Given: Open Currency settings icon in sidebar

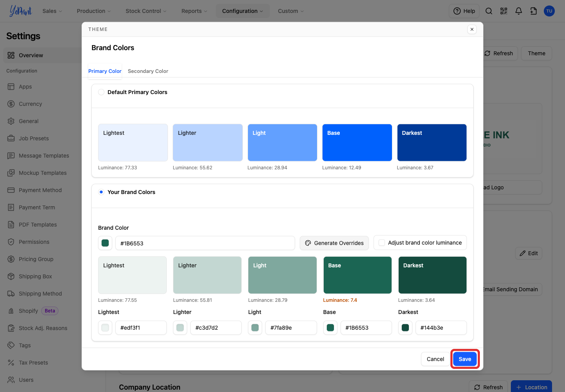Looking at the screenshot, I should (11, 104).
